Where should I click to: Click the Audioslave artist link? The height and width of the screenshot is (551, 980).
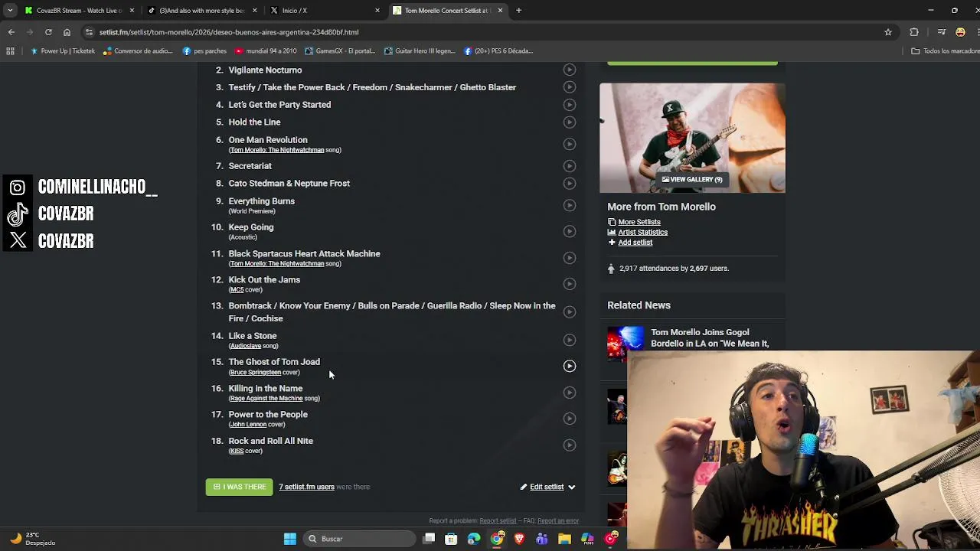246,346
